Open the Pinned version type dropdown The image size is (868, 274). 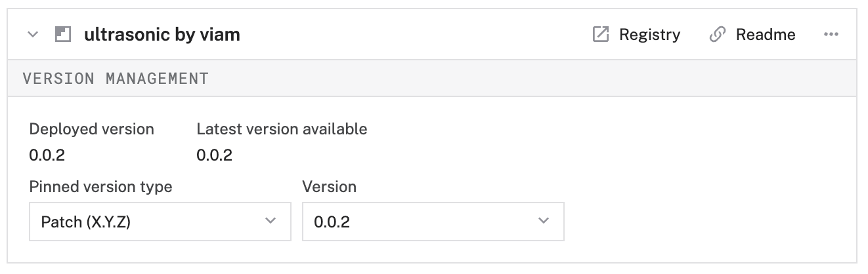click(x=160, y=222)
